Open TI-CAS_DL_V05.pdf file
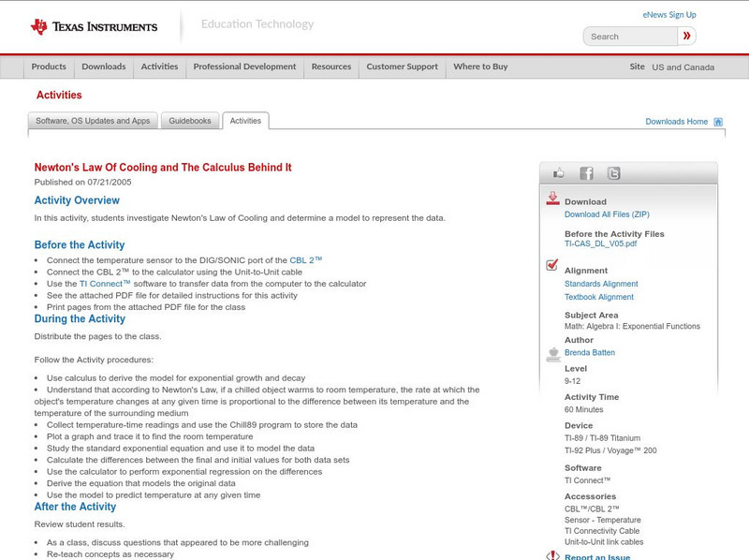The width and height of the screenshot is (749, 560). click(x=600, y=243)
